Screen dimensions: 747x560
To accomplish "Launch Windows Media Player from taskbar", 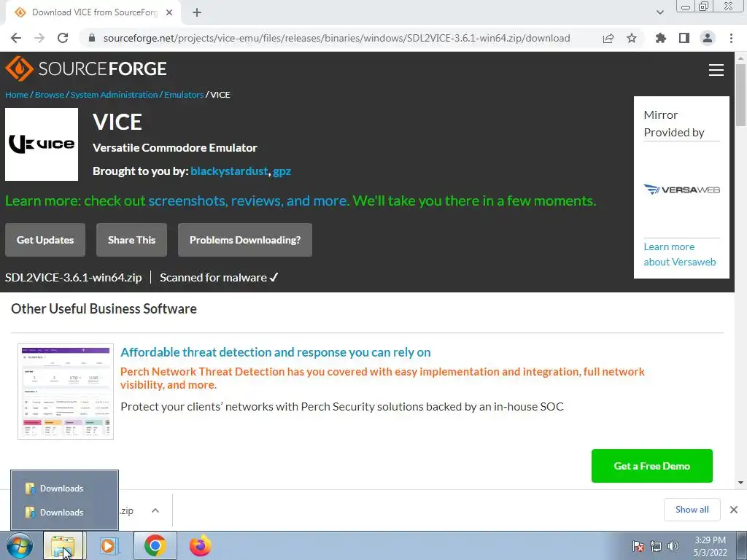I will (x=109, y=545).
